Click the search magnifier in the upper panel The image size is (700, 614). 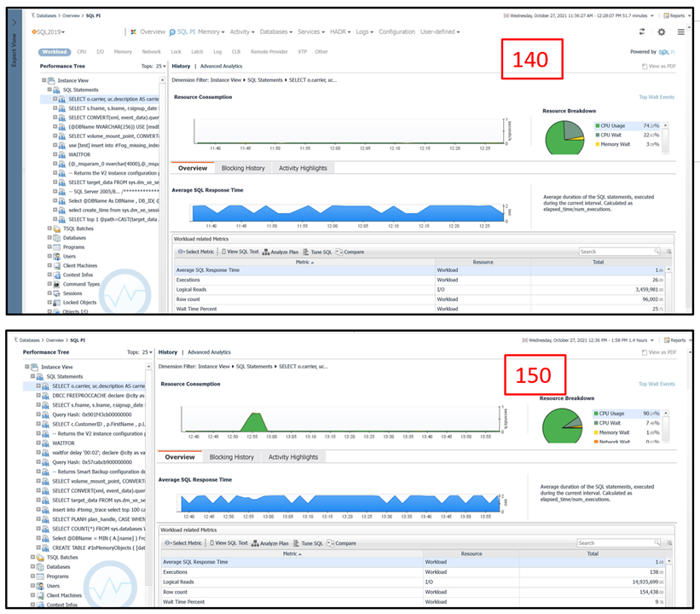pyautogui.click(x=657, y=252)
